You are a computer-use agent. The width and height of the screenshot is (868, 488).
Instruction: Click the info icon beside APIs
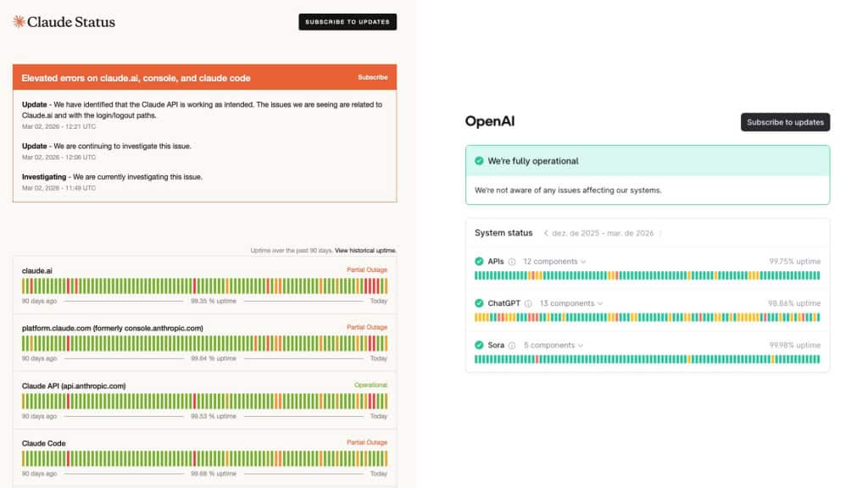512,262
